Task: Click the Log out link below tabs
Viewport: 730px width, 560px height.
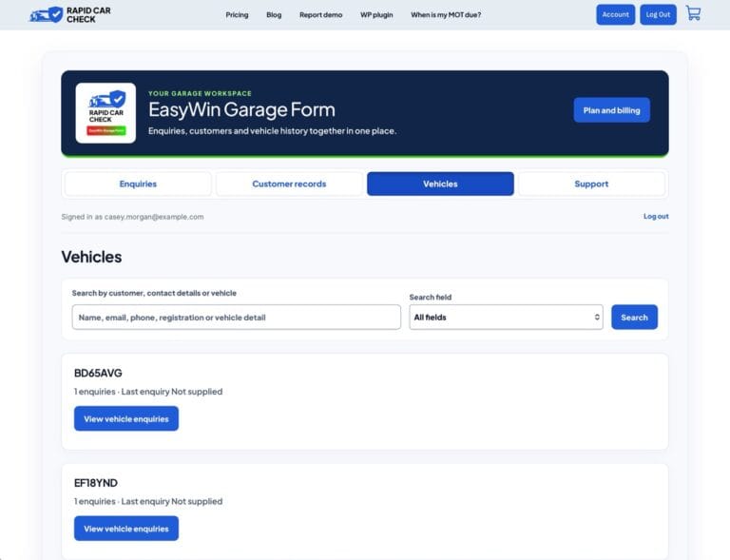Action: [x=656, y=217]
